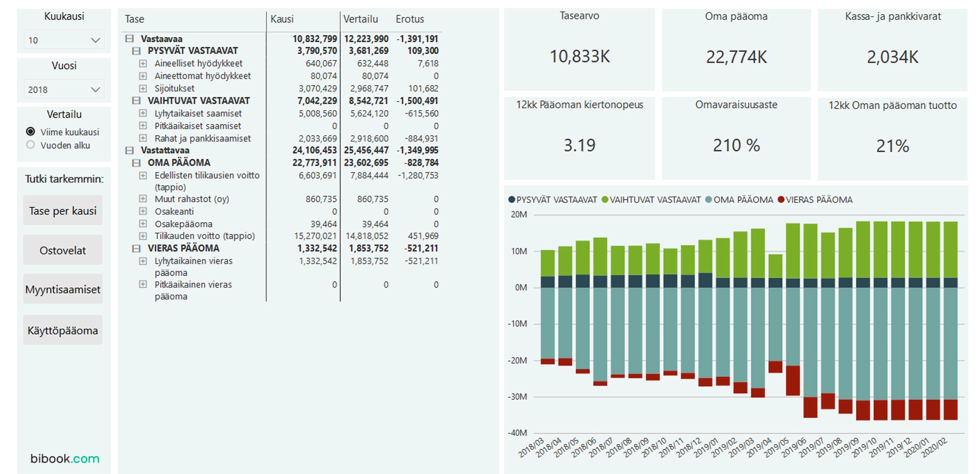
Task: Expand the Tilikauden voitto (tappio) row
Action: point(142,236)
